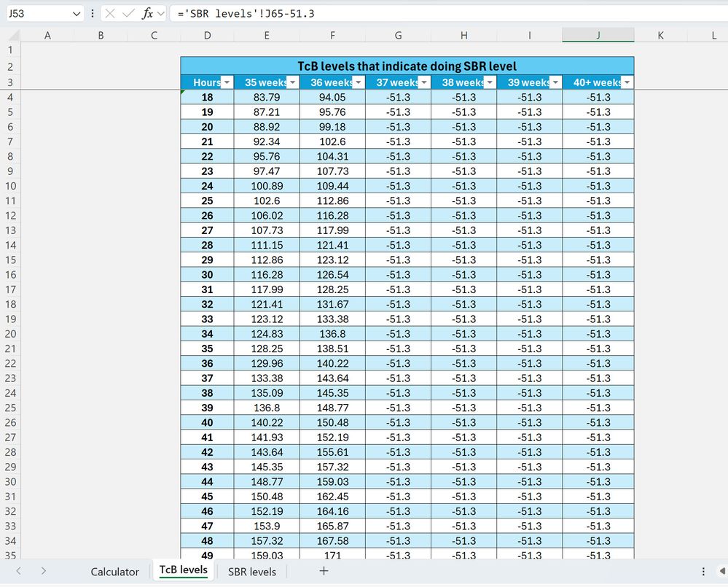
Task: Click the Select All corner triangle
Action: point(14,35)
